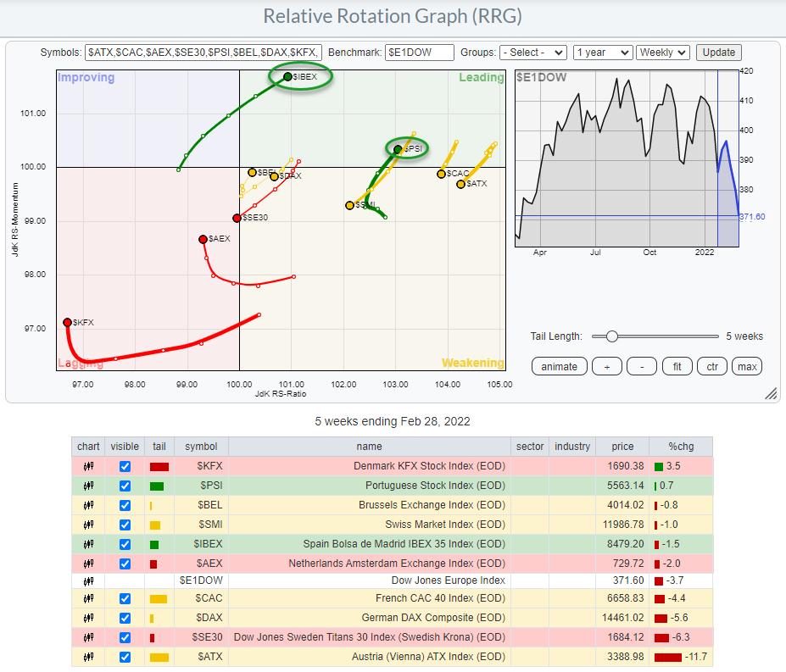This screenshot has height=672, width=786.
Task: Open the 1 year time range dropdown
Action: pyautogui.click(x=602, y=53)
